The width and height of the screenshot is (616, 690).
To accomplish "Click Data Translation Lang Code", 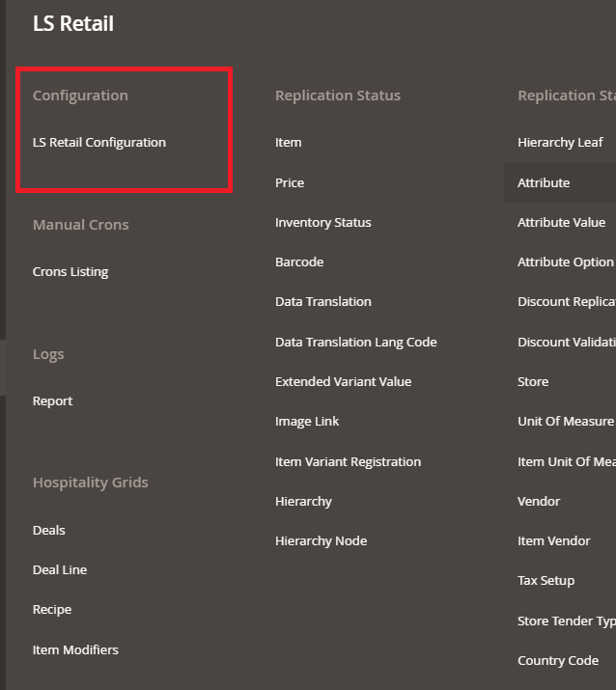I will click(355, 343).
